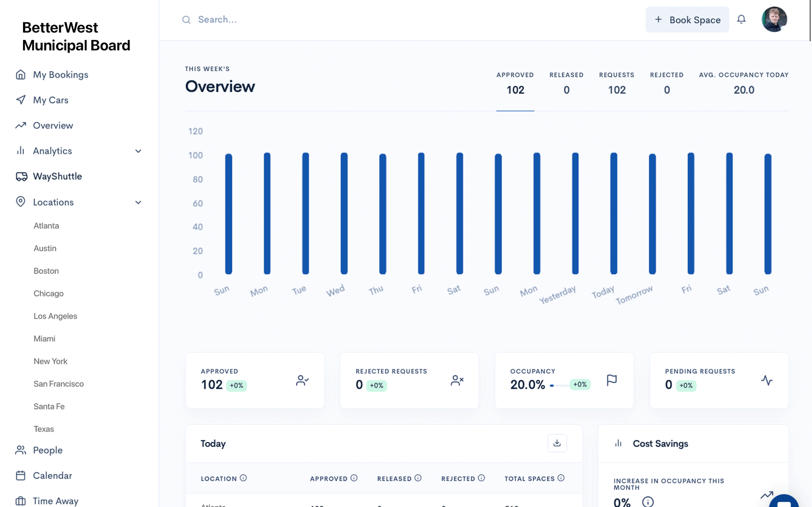Collapse the Locations list chevron
Viewport: 812px width, 507px height.
click(138, 202)
